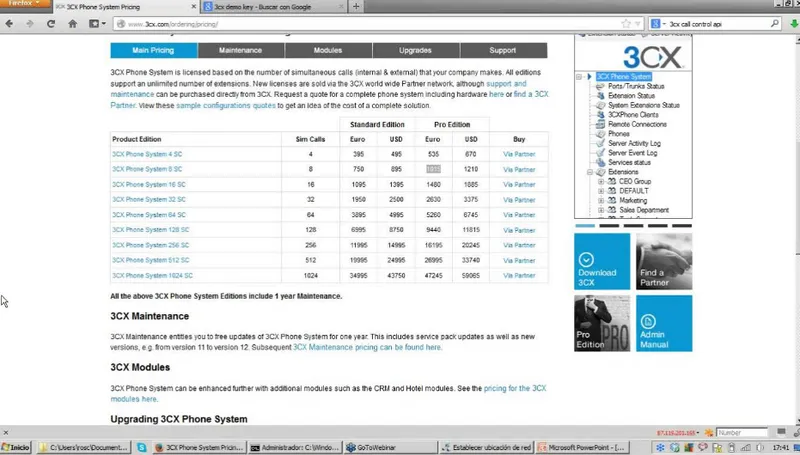This screenshot has height=455, width=800.
Task: Click the volume speaker tray icon
Action: (x=760, y=447)
